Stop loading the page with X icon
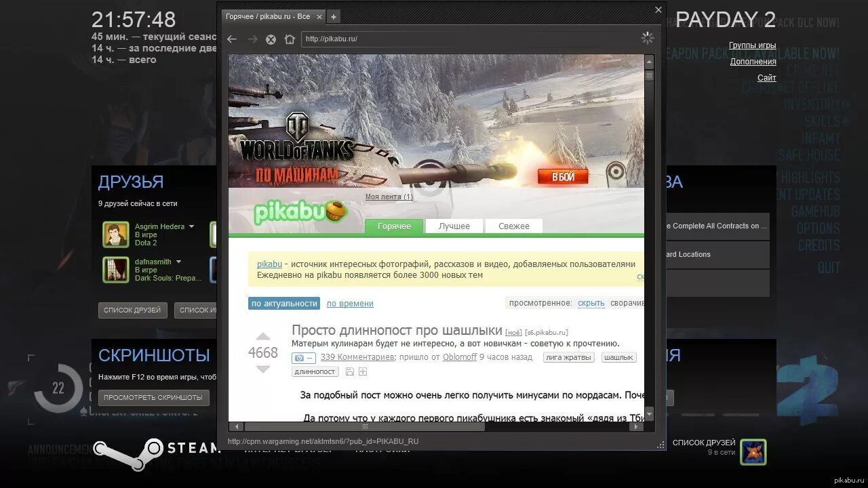The image size is (868, 488). 271,39
